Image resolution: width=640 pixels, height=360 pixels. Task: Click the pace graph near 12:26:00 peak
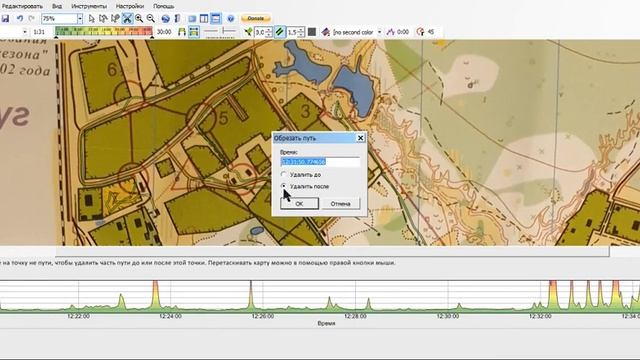point(251,295)
